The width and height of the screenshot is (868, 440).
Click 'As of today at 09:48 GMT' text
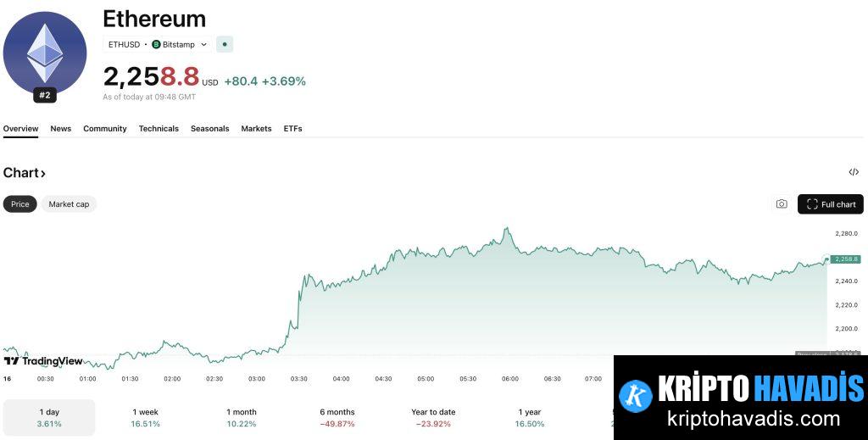coord(149,97)
